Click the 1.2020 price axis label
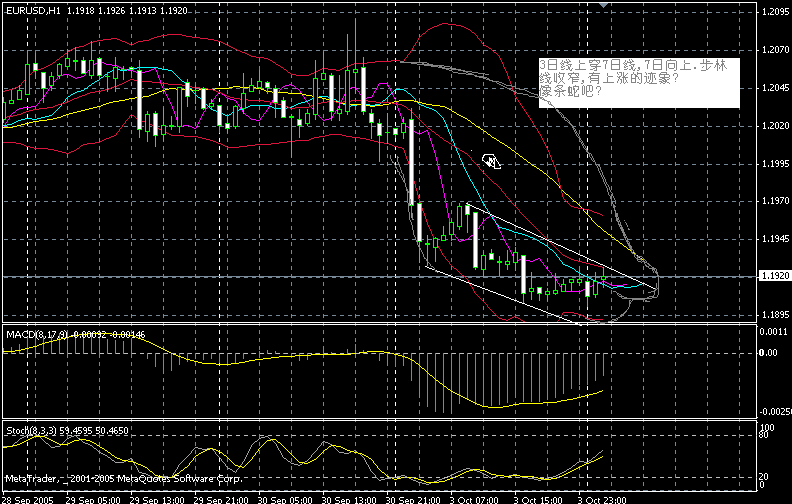 pos(776,125)
